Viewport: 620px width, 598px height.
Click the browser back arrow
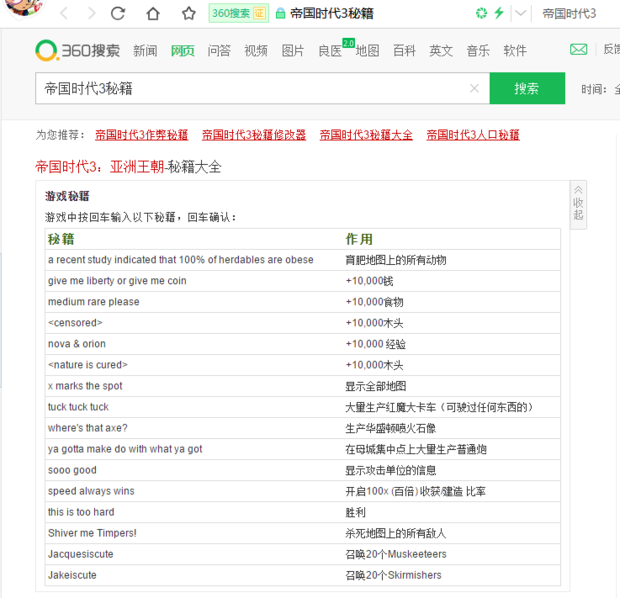click(x=64, y=13)
